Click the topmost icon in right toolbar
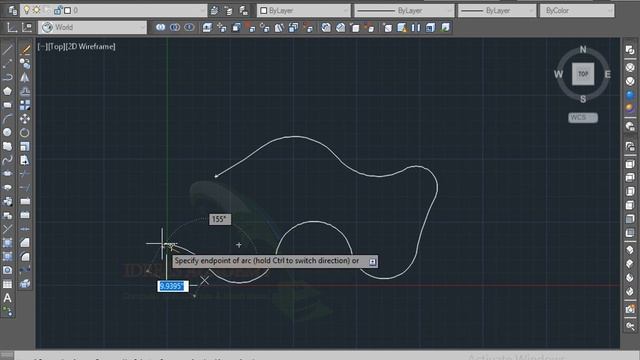 [x=630, y=50]
